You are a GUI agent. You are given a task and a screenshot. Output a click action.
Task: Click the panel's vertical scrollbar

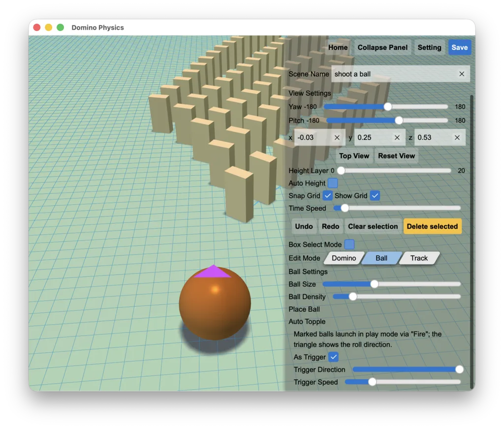click(472, 241)
